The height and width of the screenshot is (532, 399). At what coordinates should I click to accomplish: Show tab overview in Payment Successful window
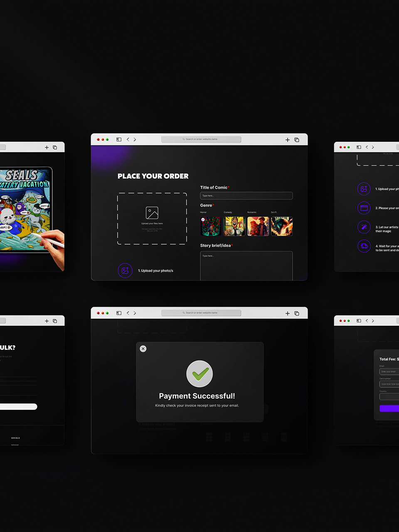coord(297,313)
